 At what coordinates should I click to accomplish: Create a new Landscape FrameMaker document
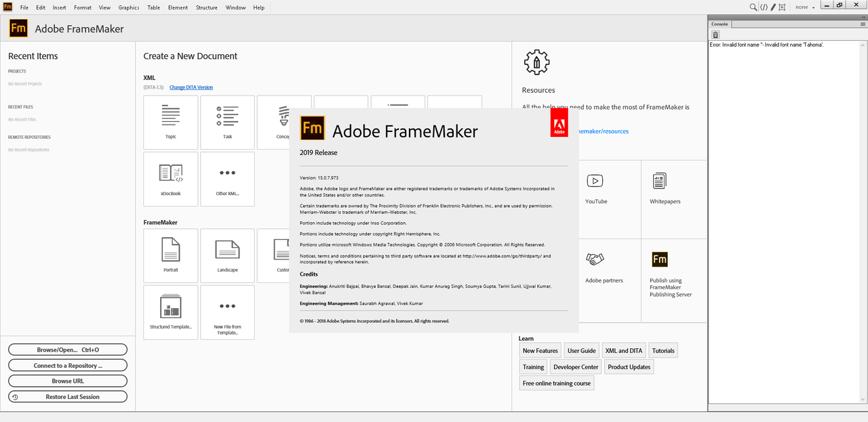click(x=228, y=255)
